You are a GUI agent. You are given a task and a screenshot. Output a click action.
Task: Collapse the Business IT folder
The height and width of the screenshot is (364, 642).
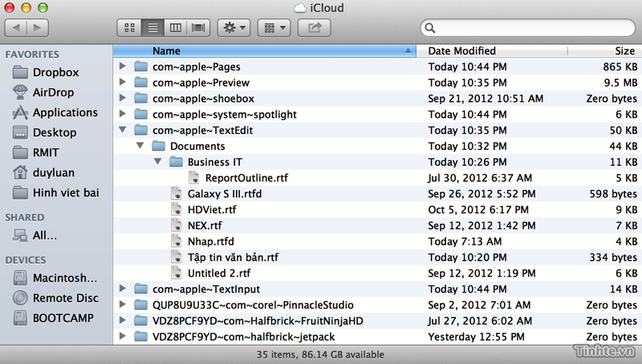point(157,161)
